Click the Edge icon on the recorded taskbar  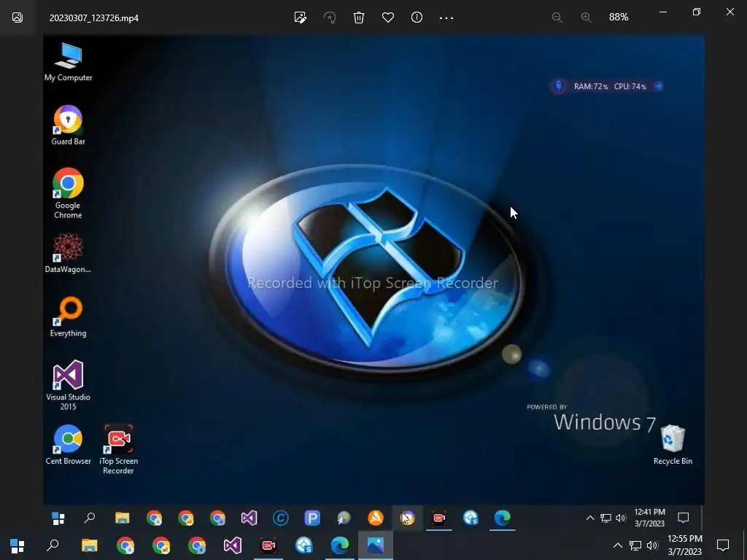pyautogui.click(x=502, y=518)
